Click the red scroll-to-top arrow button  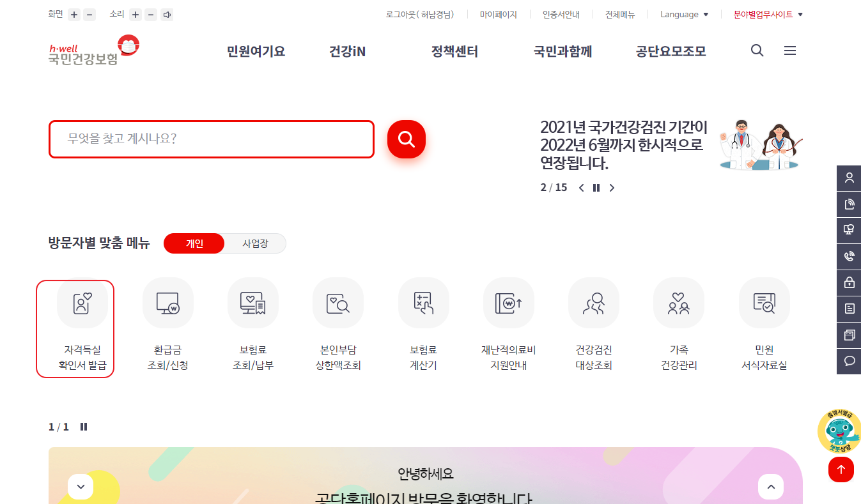(x=841, y=470)
